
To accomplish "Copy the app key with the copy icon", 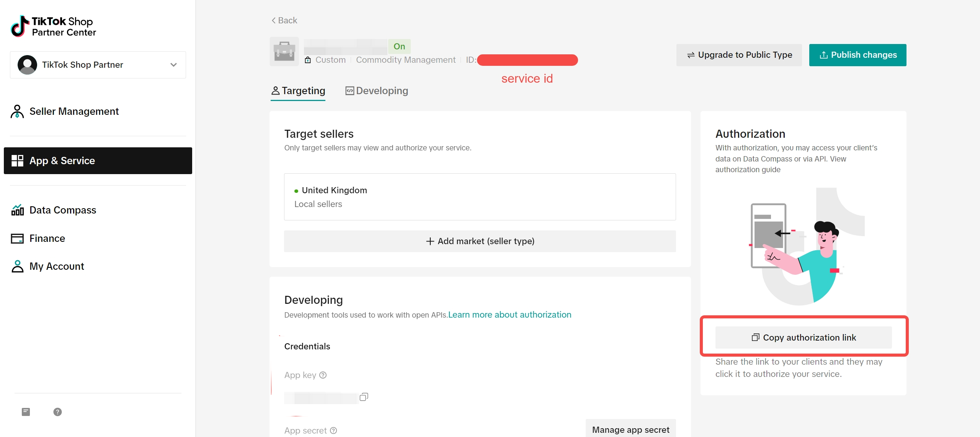I will point(364,397).
